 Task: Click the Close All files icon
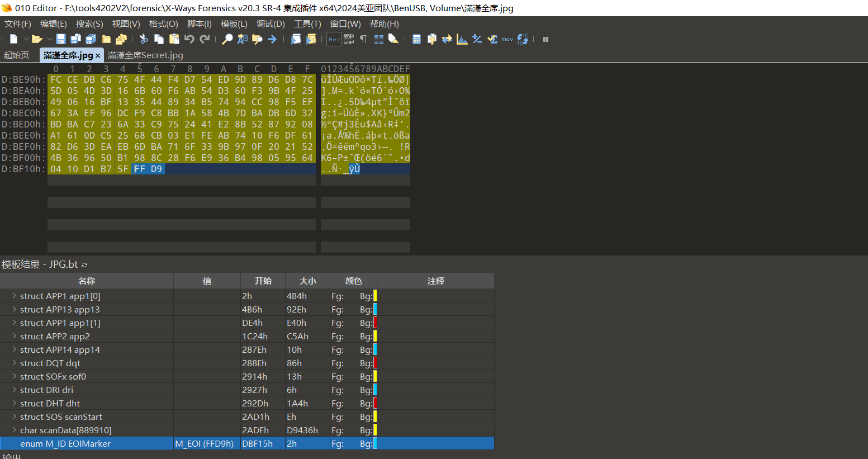(x=121, y=39)
